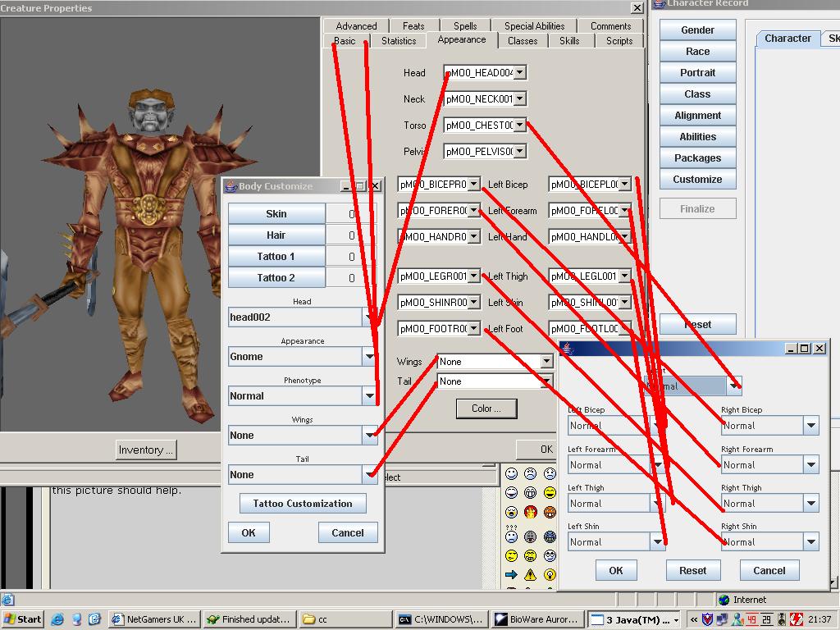Click the Color... button
Image resolution: width=840 pixels, height=630 pixels.
pyautogui.click(x=488, y=409)
